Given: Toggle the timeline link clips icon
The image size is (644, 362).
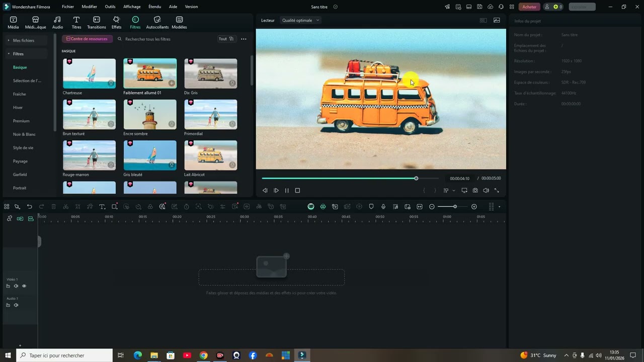Looking at the screenshot, I should (x=9, y=218).
